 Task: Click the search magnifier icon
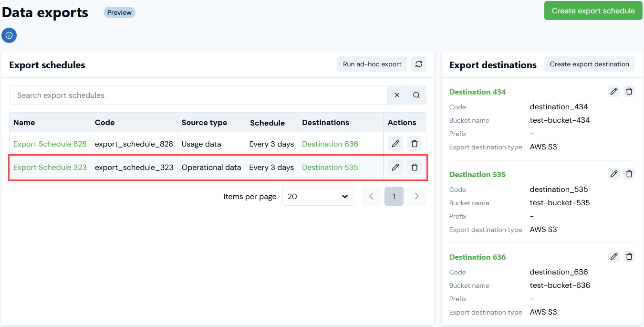[x=416, y=95]
